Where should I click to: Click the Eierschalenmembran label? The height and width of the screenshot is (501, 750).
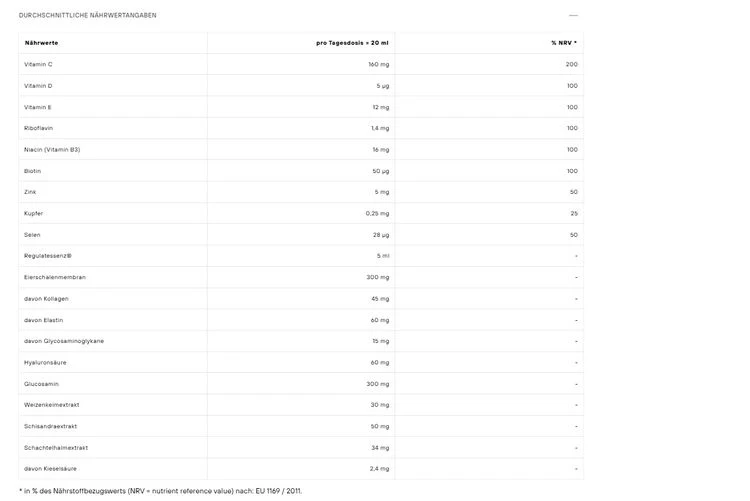point(55,277)
